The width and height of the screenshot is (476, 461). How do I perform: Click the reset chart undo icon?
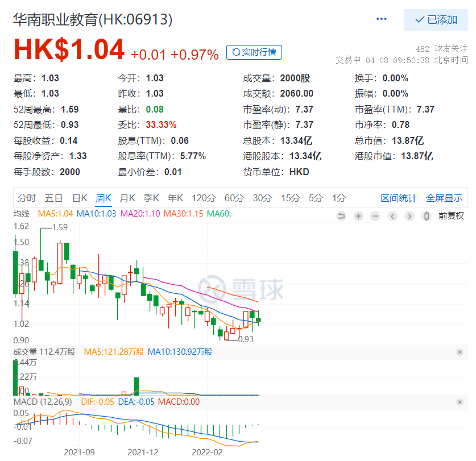click(341, 216)
